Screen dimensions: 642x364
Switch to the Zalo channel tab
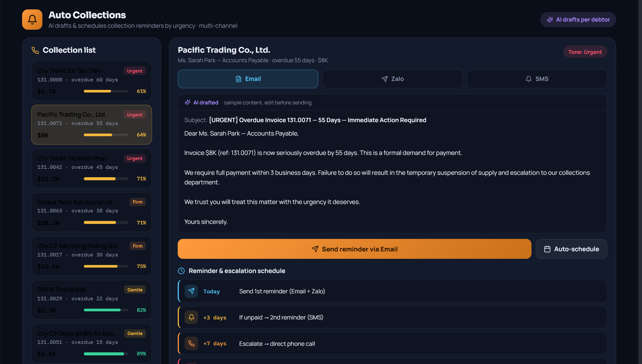(392, 79)
